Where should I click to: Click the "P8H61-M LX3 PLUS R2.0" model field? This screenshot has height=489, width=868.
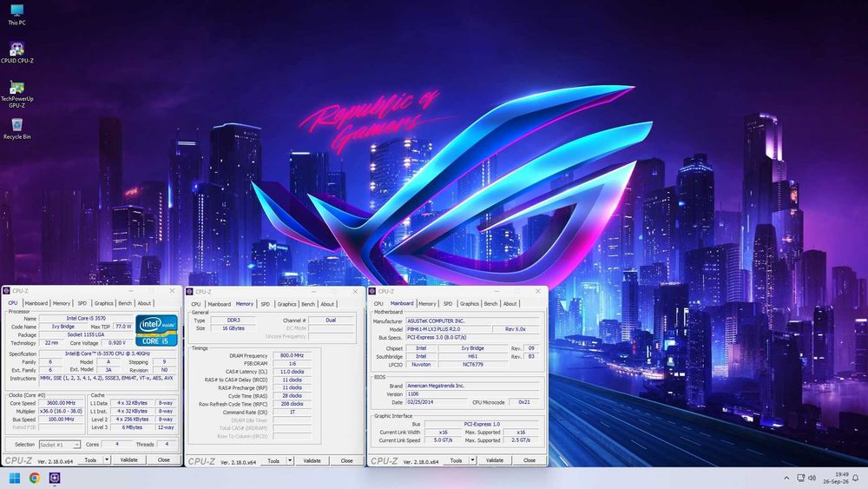point(448,329)
